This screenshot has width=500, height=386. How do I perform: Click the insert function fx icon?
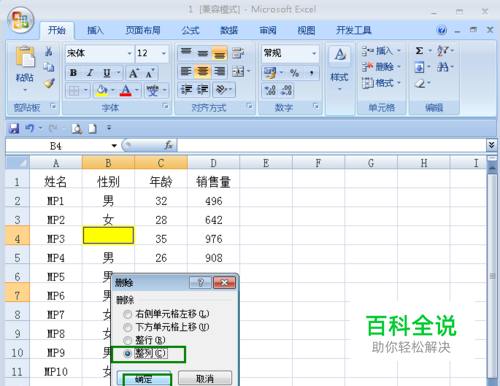pyautogui.click(x=168, y=145)
